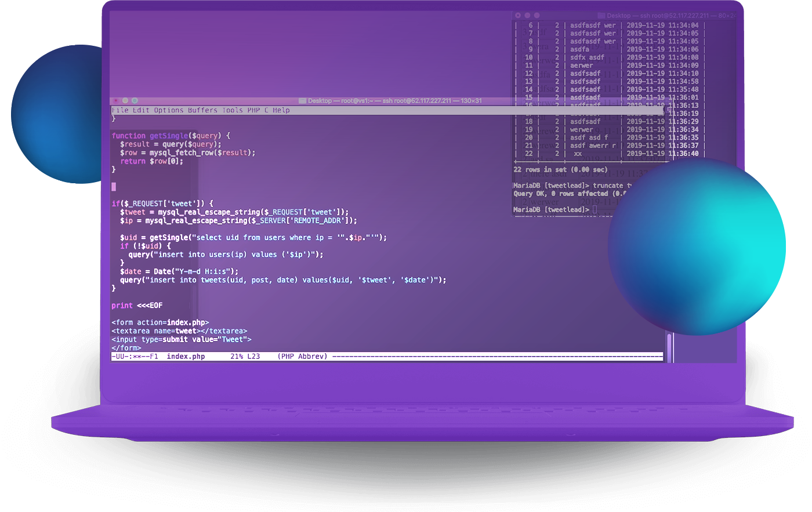Click 'sdfx asdf' in row 10 of table
Screen dimensions: 812x512
(587, 57)
